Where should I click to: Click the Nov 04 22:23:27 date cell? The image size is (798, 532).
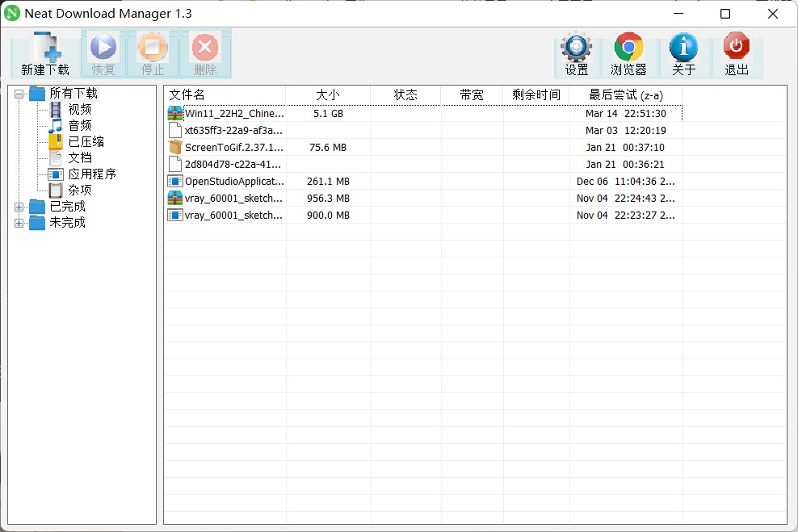(x=625, y=215)
